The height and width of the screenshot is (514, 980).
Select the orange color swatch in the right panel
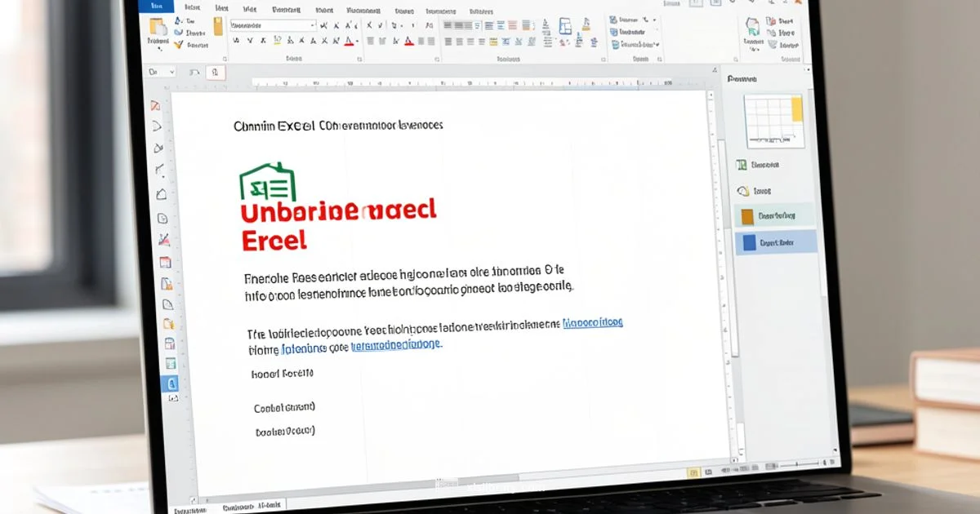[748, 215]
